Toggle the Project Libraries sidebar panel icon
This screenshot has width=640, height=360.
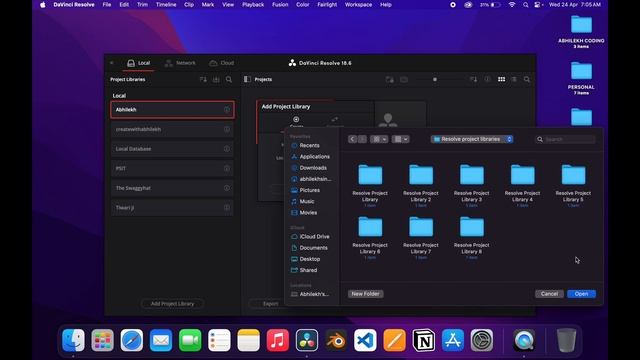click(x=247, y=79)
